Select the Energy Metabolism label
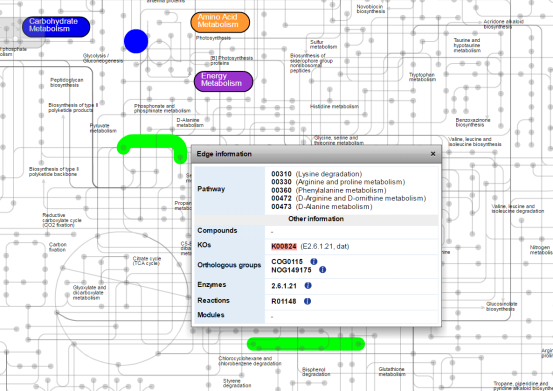Image resolution: width=553 pixels, height=391 pixels. point(224,81)
